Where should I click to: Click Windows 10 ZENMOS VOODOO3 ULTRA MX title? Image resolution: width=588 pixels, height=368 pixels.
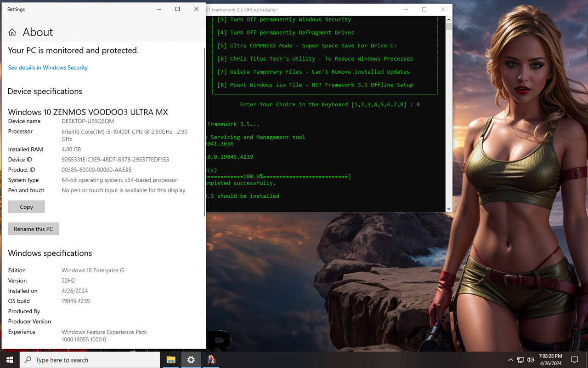pos(88,112)
